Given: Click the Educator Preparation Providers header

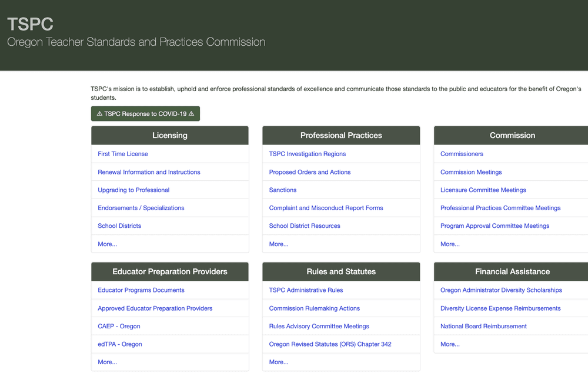Looking at the screenshot, I should 170,272.
